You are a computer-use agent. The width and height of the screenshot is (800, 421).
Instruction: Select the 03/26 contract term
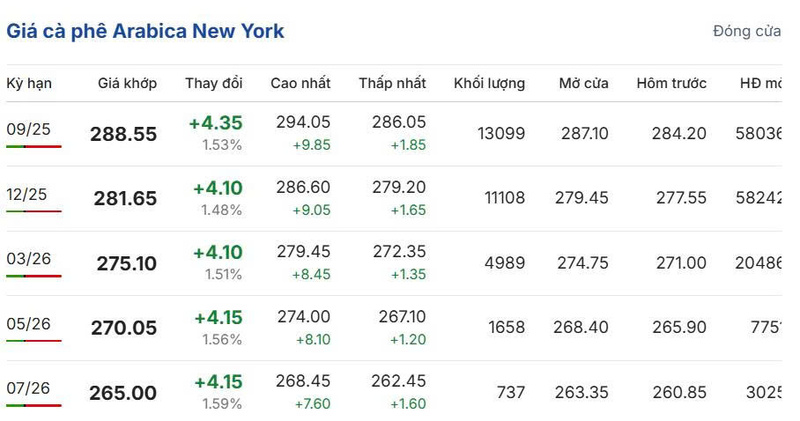coord(28,259)
